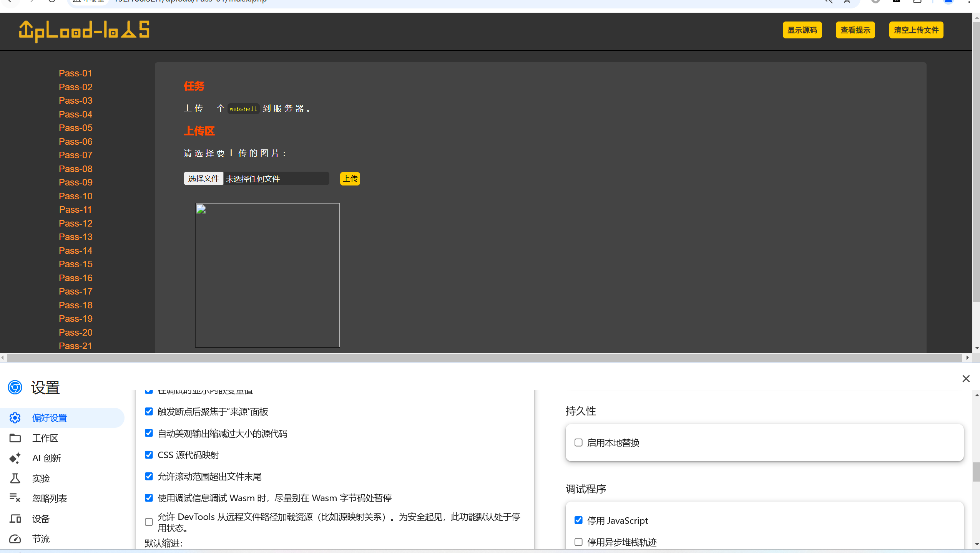
Task: Uncheck the 停用 JavaScript checkbox
Action: click(x=578, y=520)
